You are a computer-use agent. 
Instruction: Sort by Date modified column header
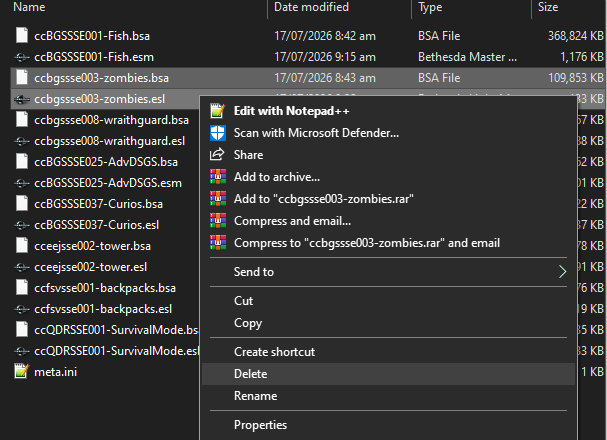311,7
